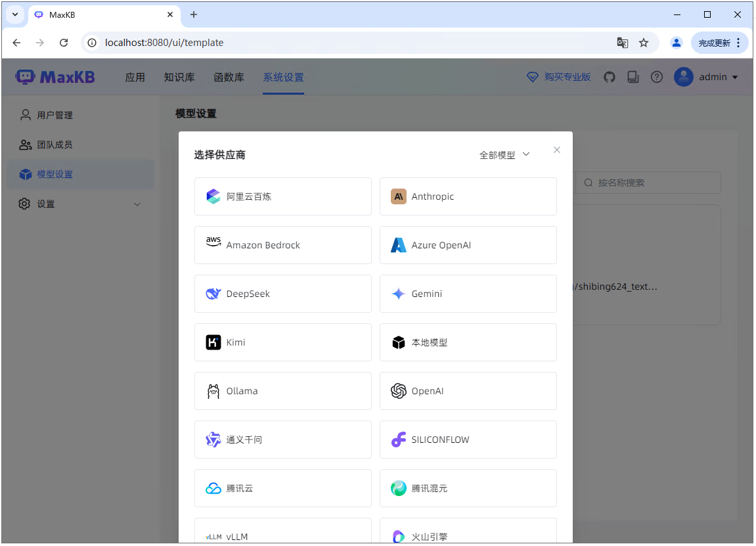Select the 本地模型 cube icon
The width and height of the screenshot is (756, 546).
coord(398,342)
